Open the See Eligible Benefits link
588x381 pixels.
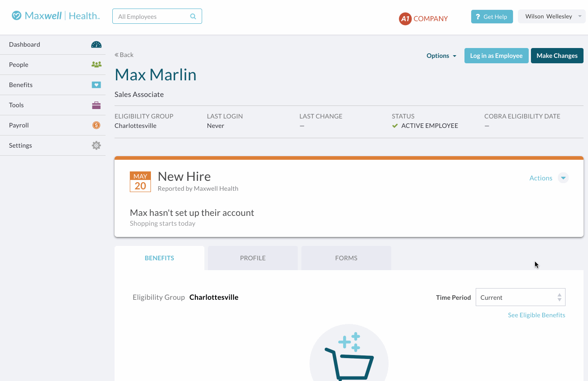536,315
